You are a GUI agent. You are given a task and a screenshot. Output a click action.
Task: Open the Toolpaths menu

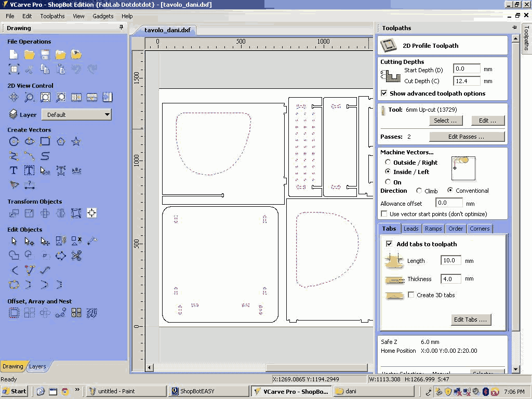click(x=52, y=16)
